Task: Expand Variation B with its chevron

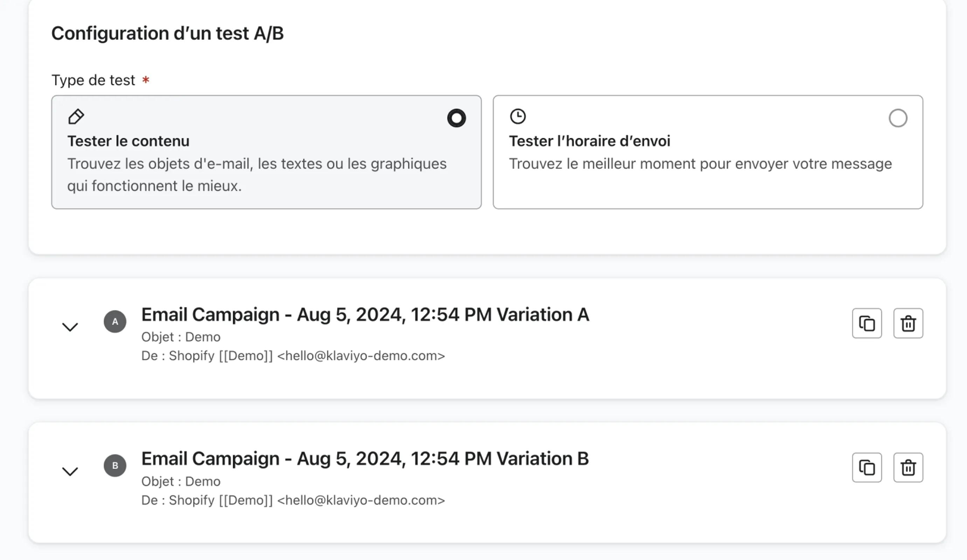Action: (70, 471)
